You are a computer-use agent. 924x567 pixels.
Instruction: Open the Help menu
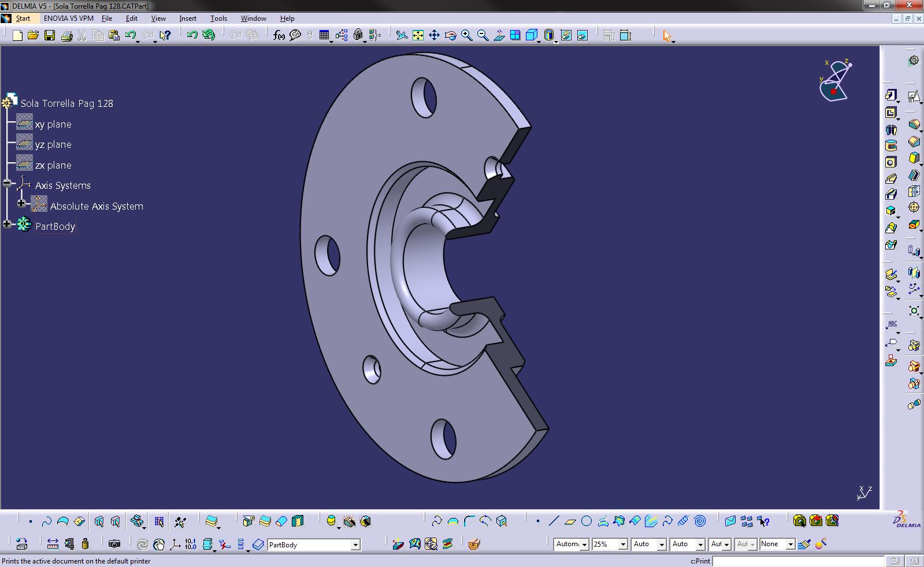point(287,18)
